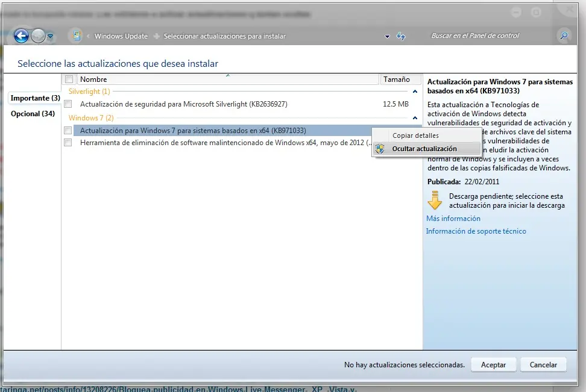Click the Control Panel icon in address bar
Screen dimensions: 586x392
click(76, 36)
